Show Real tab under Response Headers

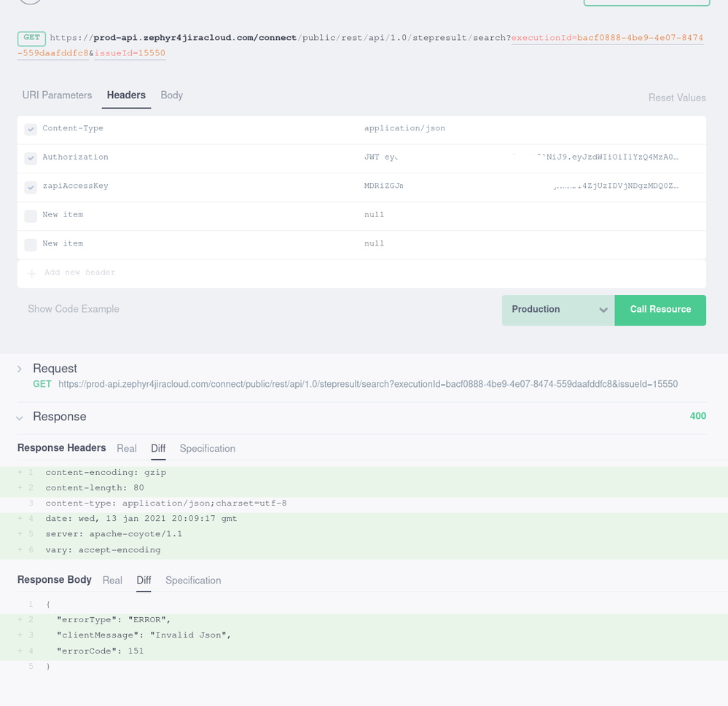127,449
